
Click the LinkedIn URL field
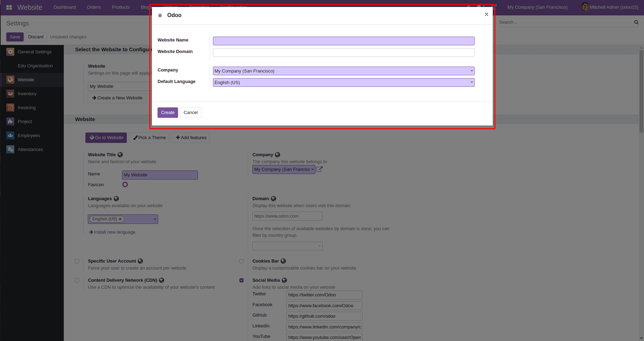pos(324,327)
